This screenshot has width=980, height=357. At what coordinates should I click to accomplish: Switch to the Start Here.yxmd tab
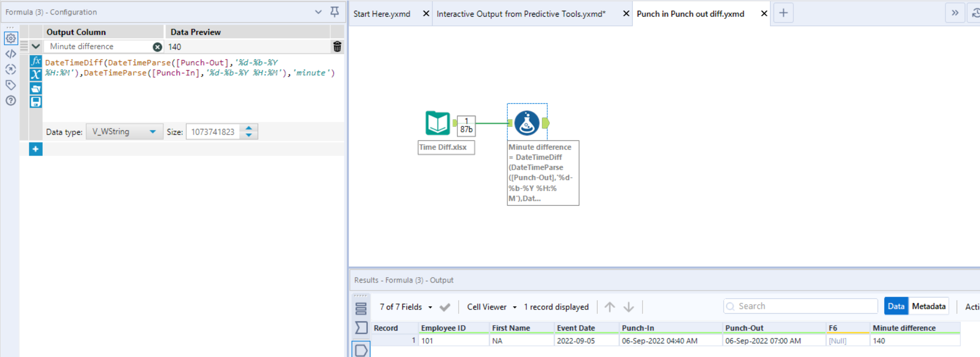[x=382, y=14]
